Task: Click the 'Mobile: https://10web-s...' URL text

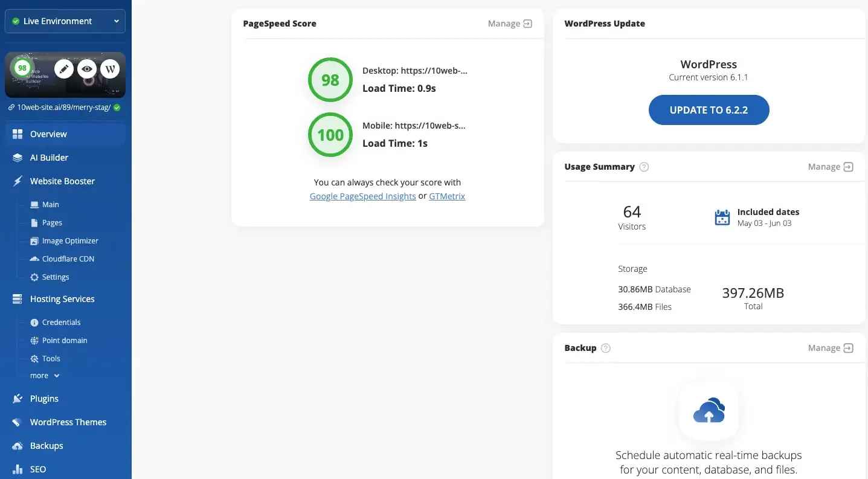Action: click(414, 126)
